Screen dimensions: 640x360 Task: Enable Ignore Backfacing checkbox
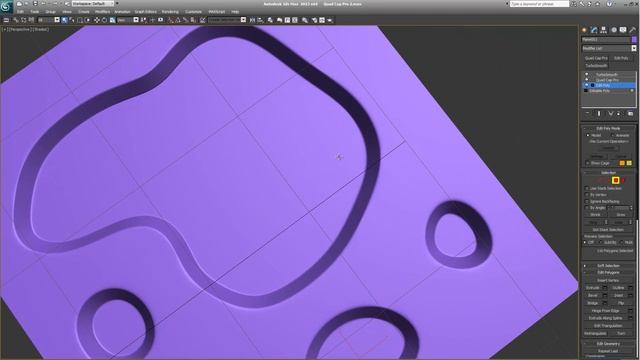587,201
